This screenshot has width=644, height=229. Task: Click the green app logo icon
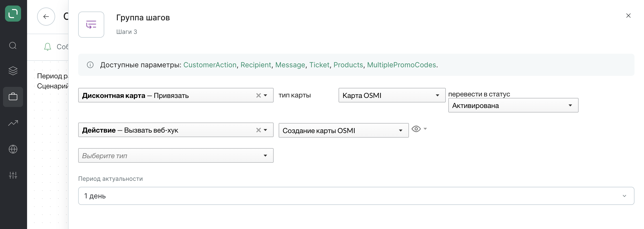[x=13, y=14]
